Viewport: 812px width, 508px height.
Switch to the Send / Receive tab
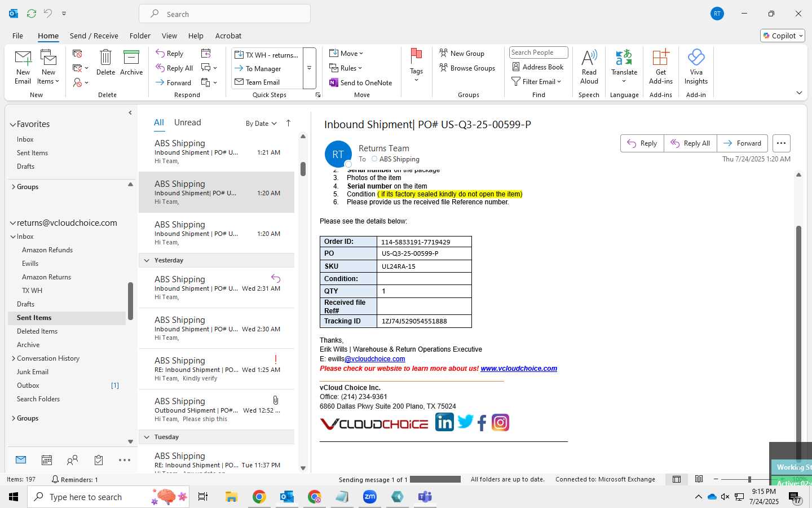pyautogui.click(x=94, y=36)
